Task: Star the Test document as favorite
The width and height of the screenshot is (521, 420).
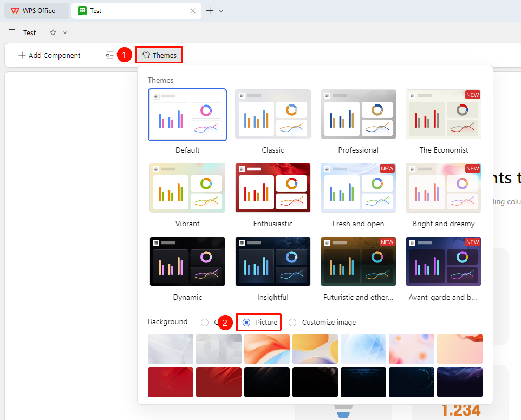Action: point(53,32)
